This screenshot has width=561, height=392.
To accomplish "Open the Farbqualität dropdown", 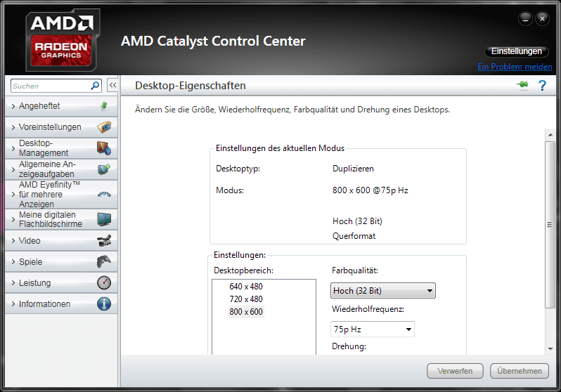I will [383, 290].
